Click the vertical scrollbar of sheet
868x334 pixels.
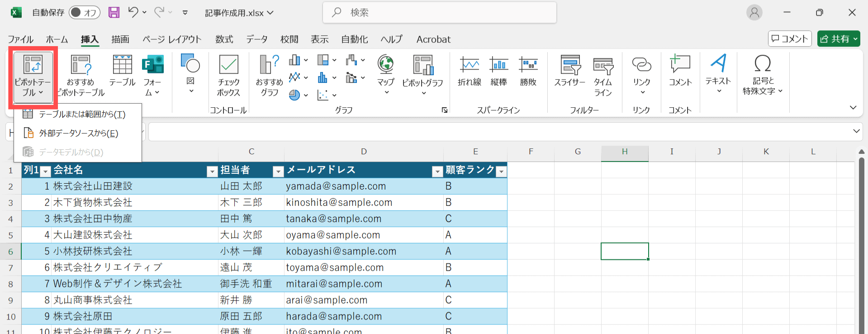pyautogui.click(x=861, y=244)
